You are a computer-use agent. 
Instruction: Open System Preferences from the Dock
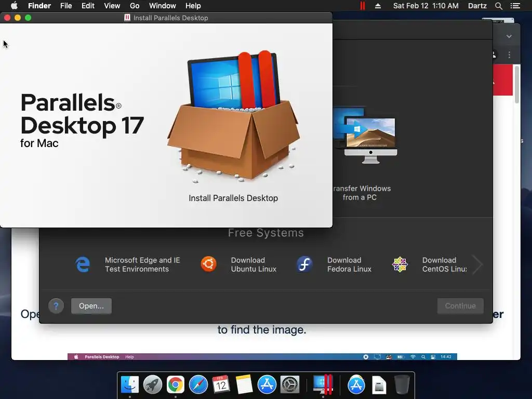coord(289,384)
